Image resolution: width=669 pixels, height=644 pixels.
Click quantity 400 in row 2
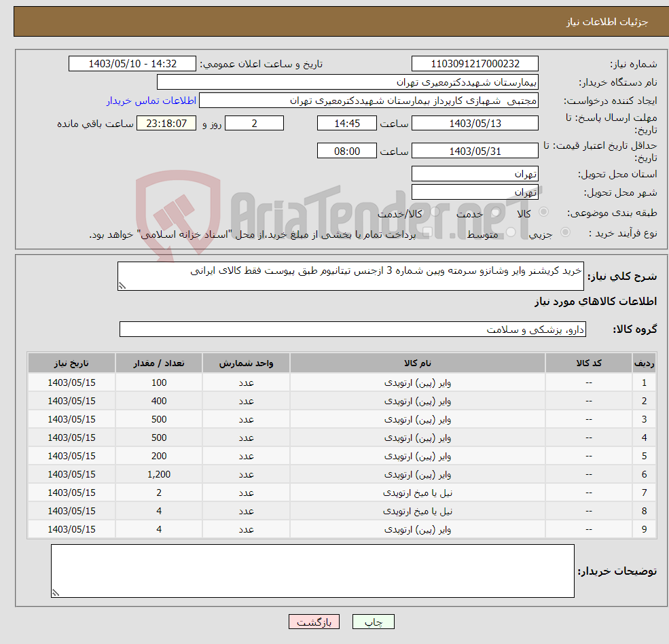(159, 401)
